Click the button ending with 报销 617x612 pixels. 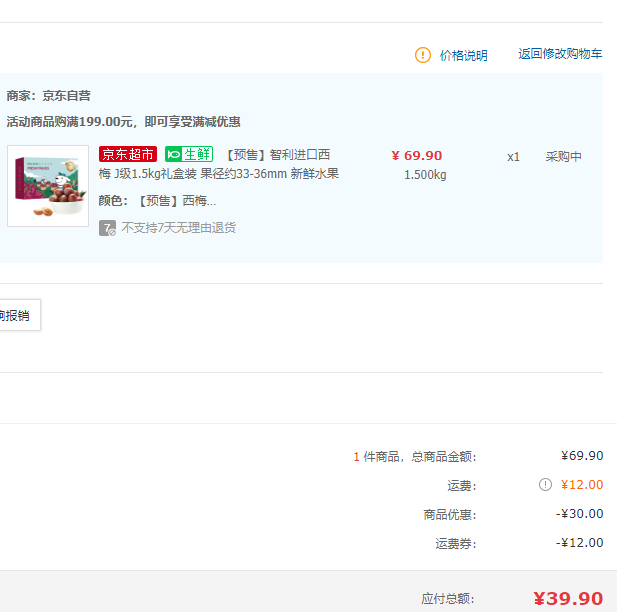(17, 316)
